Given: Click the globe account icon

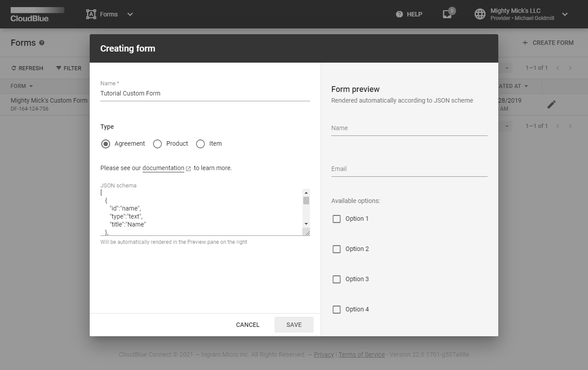Looking at the screenshot, I should pos(480,14).
